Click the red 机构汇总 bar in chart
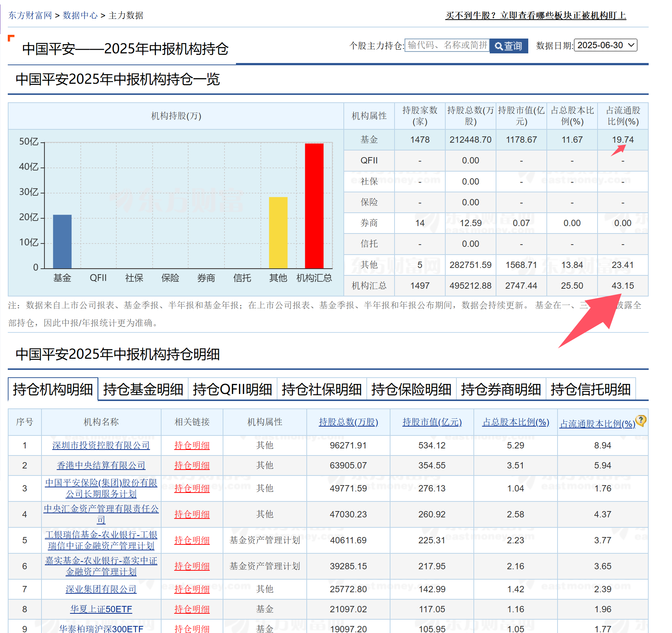 (314, 206)
